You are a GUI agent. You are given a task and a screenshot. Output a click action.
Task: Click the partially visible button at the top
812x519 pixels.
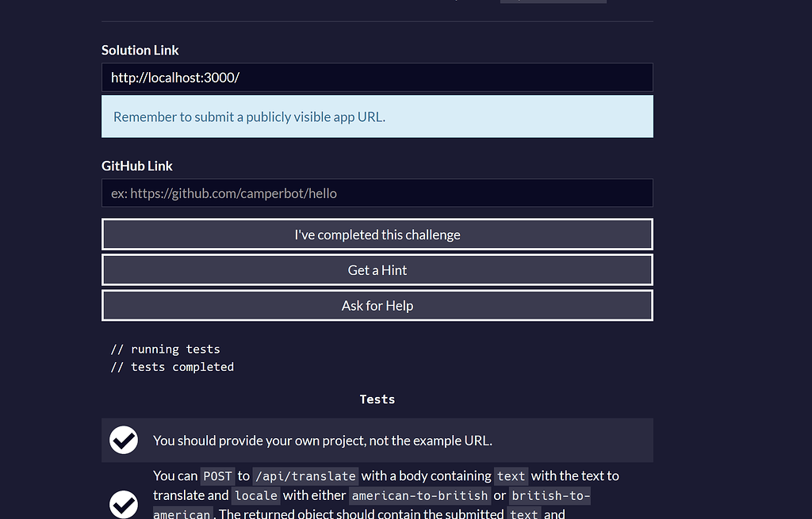pyautogui.click(x=553, y=2)
